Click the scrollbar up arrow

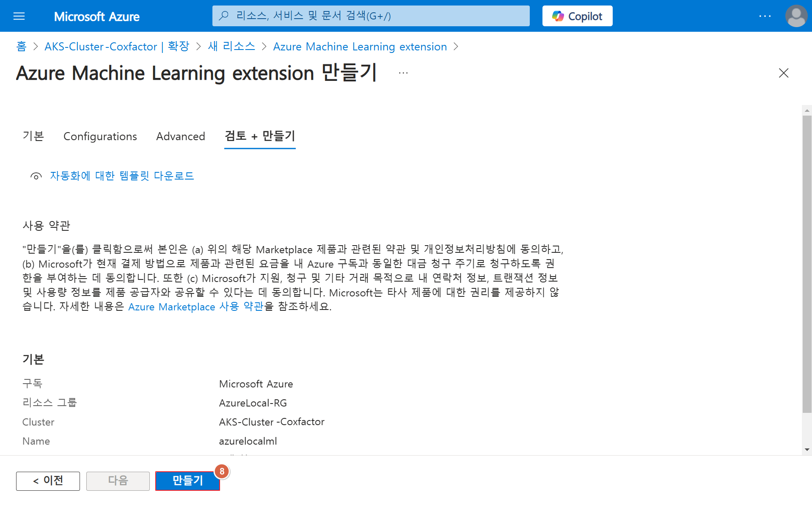tap(807, 110)
